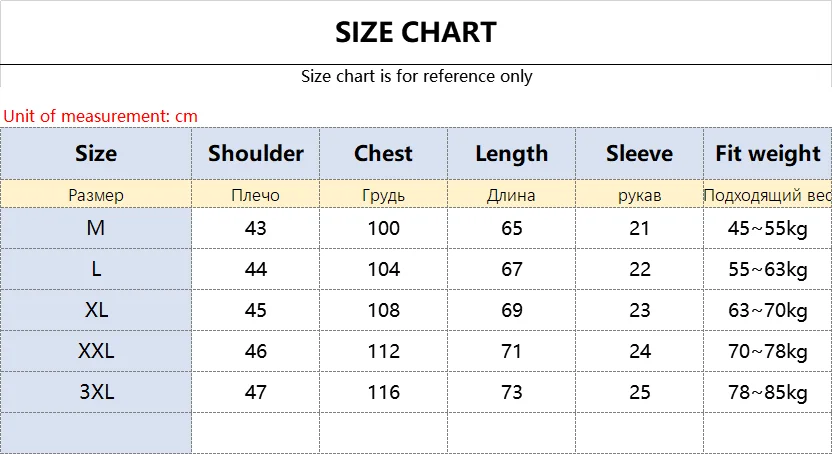
Task: Select the Size column header
Action: coord(96,154)
